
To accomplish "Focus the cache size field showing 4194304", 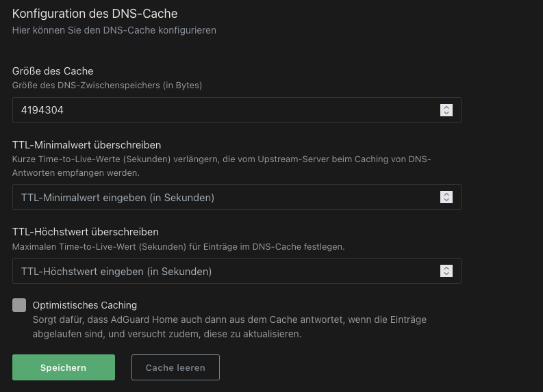I will coord(219,109).
